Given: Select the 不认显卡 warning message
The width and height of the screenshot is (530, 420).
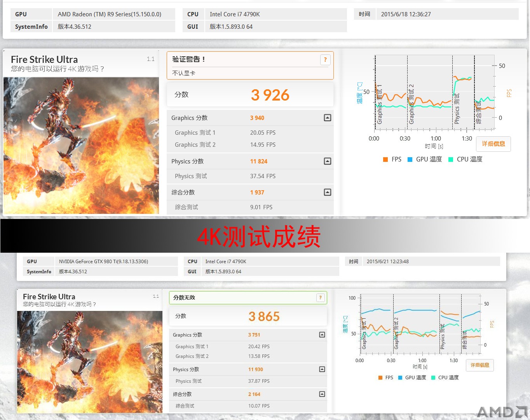Looking at the screenshot, I should coord(184,73).
